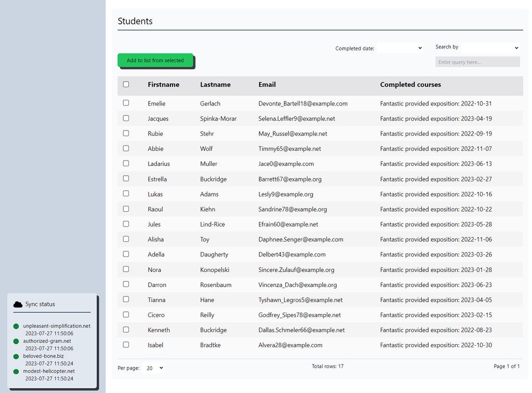
Task: Select the row checkbox for Ladarius Muller
Action: (x=126, y=163)
